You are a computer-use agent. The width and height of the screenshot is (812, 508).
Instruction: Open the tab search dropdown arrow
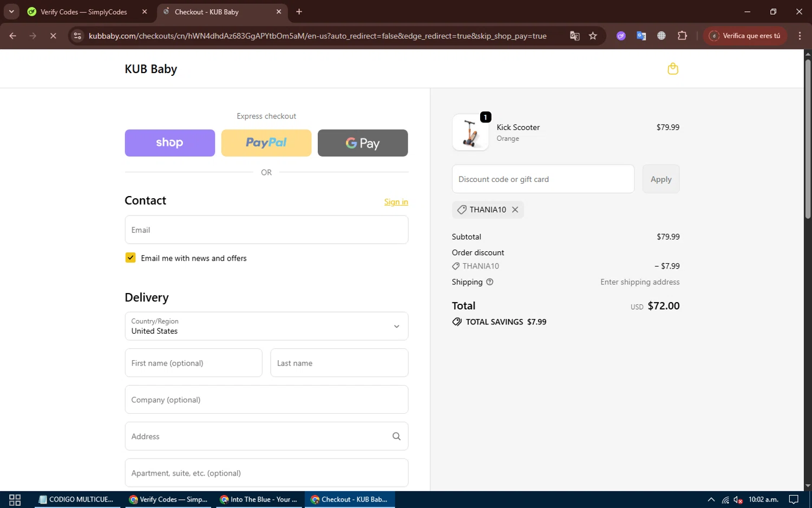[x=11, y=12]
